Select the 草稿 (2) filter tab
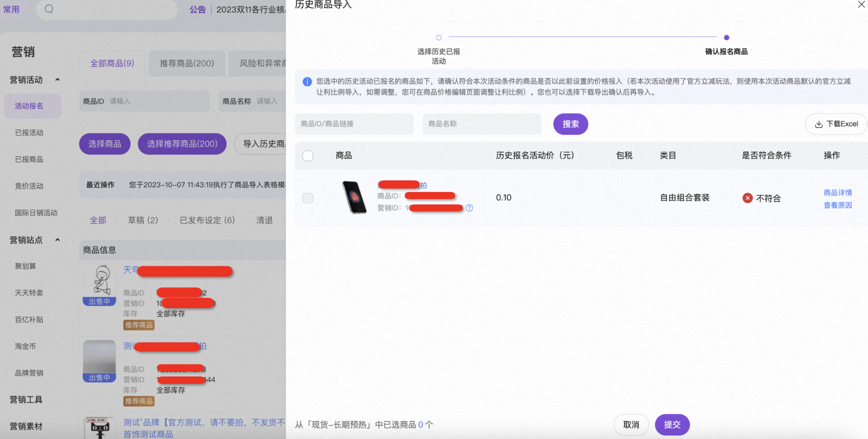The width and height of the screenshot is (868, 439). pos(143,220)
